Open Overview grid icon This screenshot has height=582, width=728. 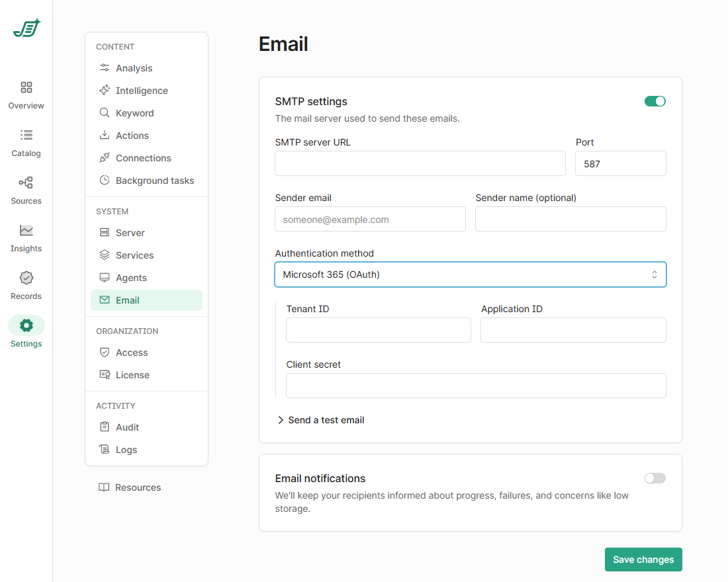[x=26, y=87]
